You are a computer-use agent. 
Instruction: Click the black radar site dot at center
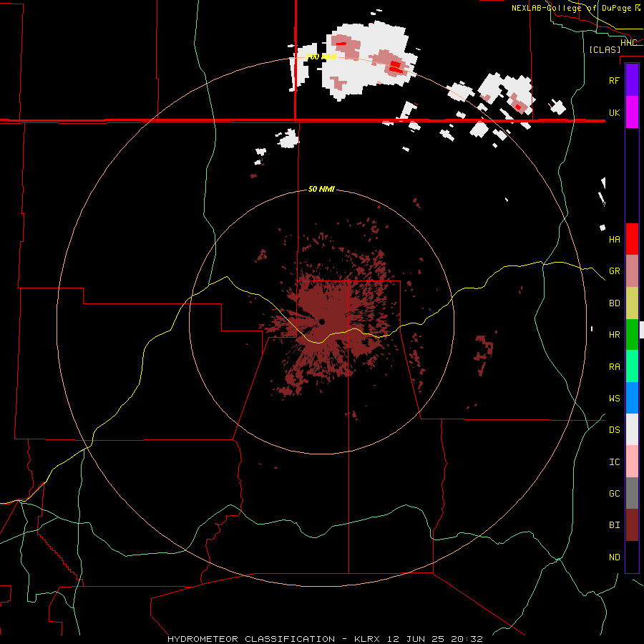point(321,321)
